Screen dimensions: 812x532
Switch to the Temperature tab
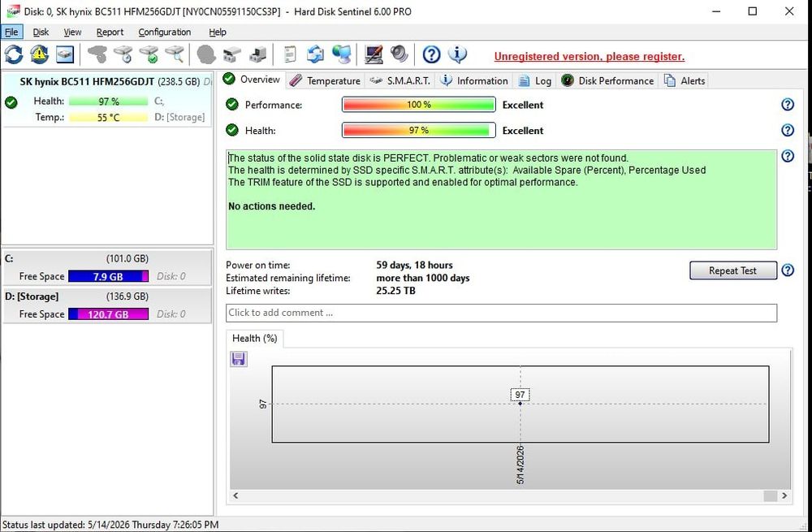[x=325, y=80]
